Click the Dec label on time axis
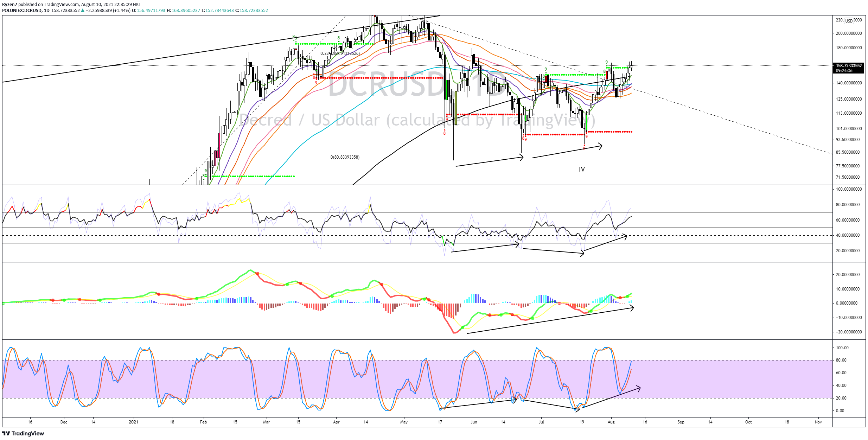The image size is (868, 440). pyautogui.click(x=64, y=422)
